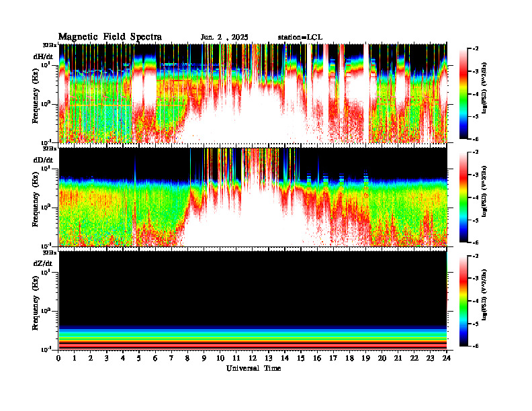Click the "-3" value on dD/dt color bar

pos(476,175)
